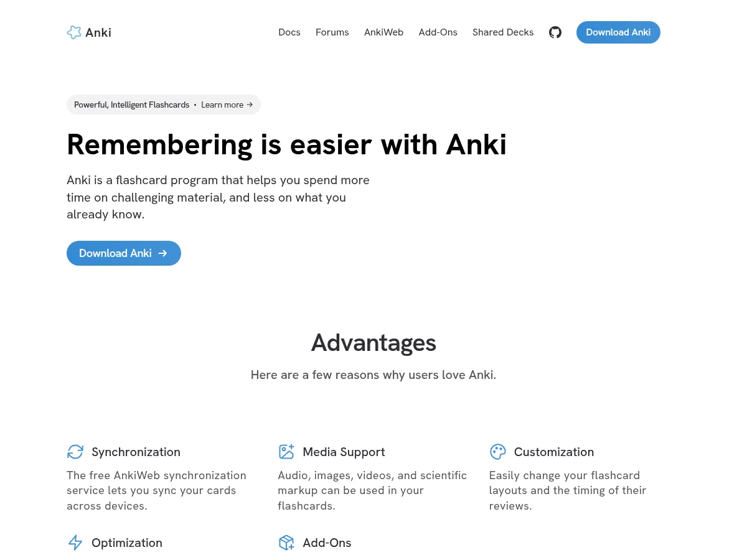Click the Optimization lightning bolt icon
The image size is (747, 560).
pos(75,543)
